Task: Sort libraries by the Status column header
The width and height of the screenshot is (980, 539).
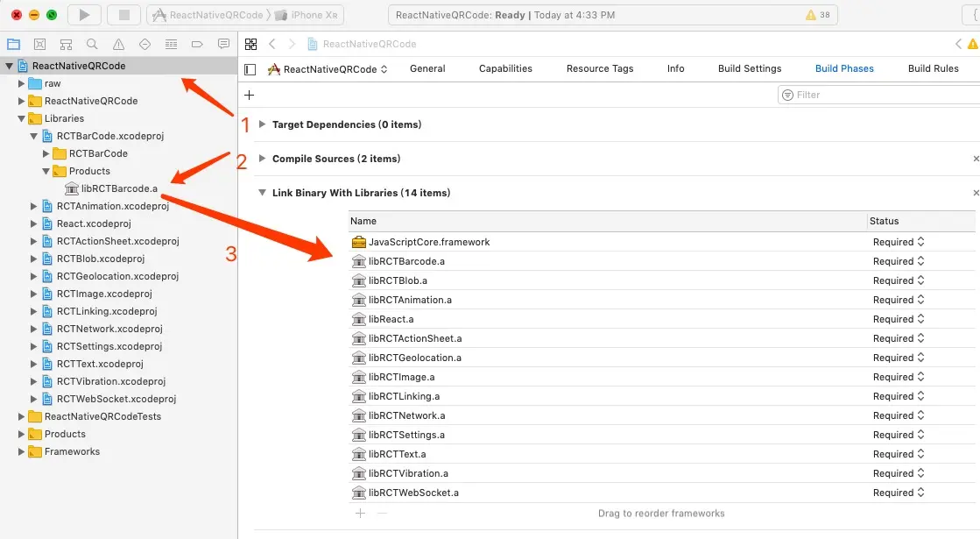Action: point(921,222)
